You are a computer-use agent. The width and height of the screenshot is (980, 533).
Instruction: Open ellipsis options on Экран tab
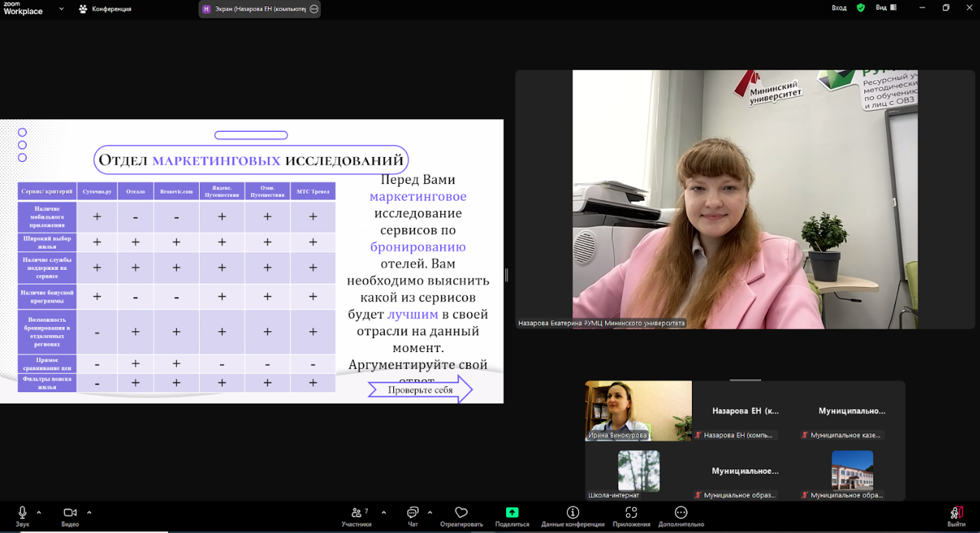313,9
